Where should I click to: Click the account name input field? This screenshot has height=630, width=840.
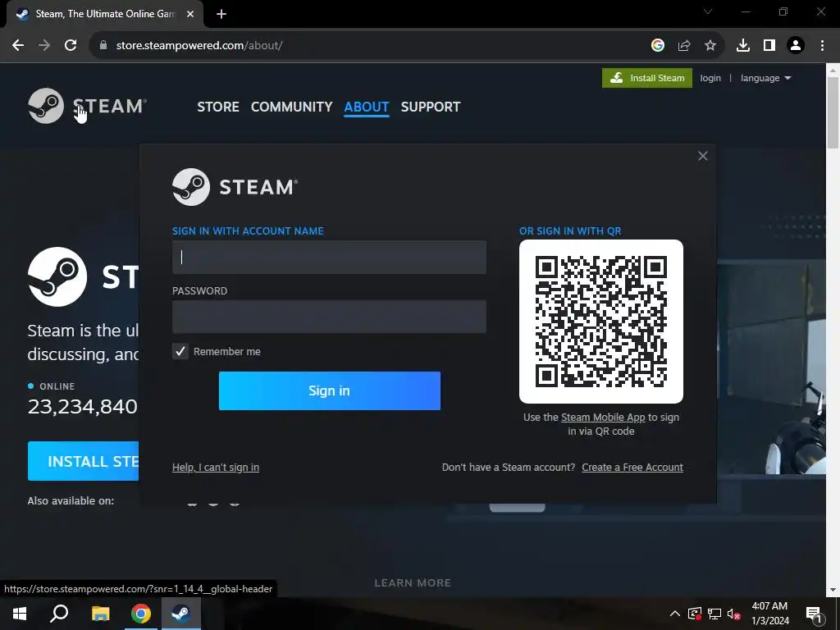click(x=329, y=257)
